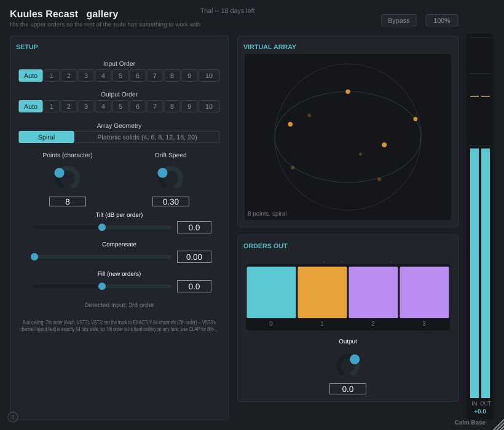Switch geometry to Platonic solids
Image resolution: width=504 pixels, height=430 pixels.
click(x=148, y=137)
